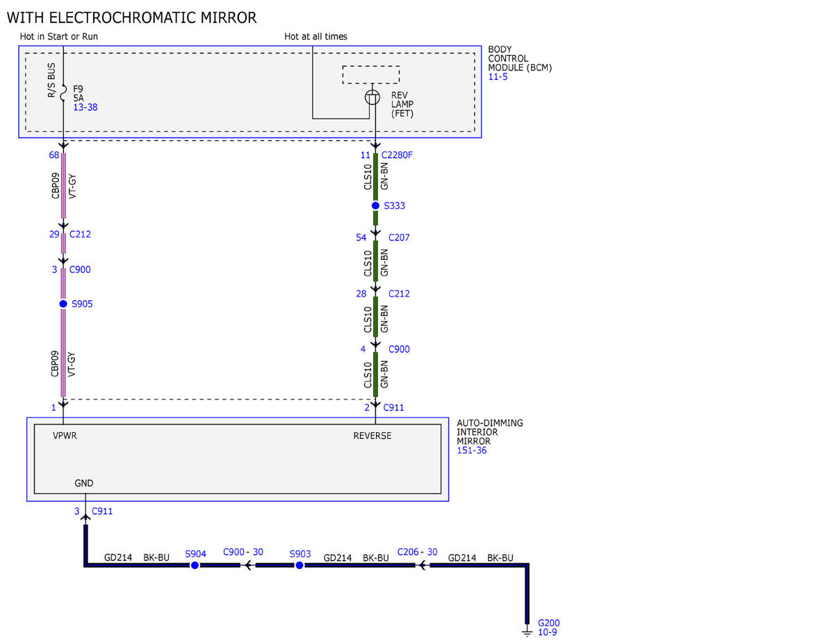The width and height of the screenshot is (834, 644).
Task: Open connector label C2280F
Action: (x=398, y=155)
